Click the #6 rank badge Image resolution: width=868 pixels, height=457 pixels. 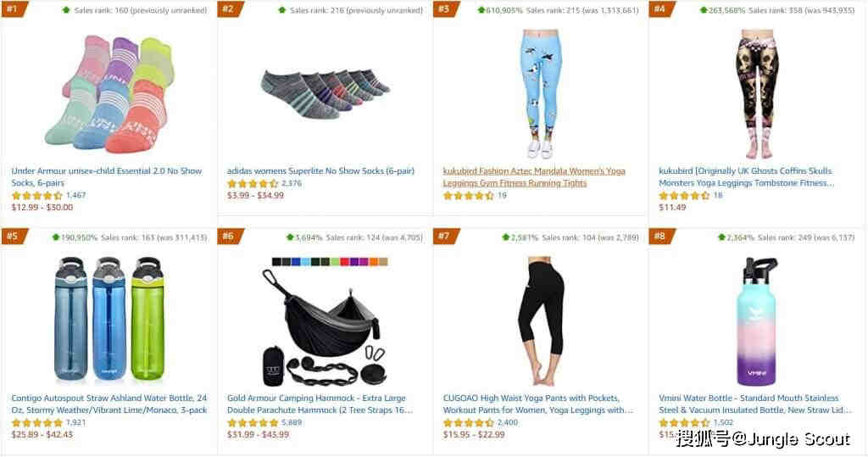(230, 236)
